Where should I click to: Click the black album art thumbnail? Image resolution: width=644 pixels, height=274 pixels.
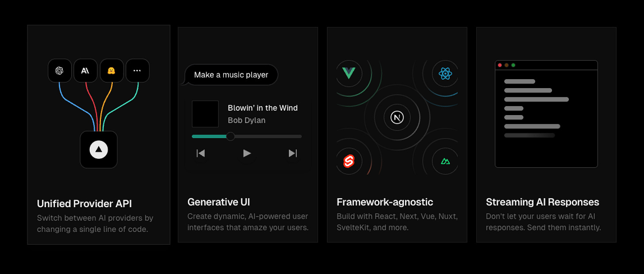tap(205, 114)
